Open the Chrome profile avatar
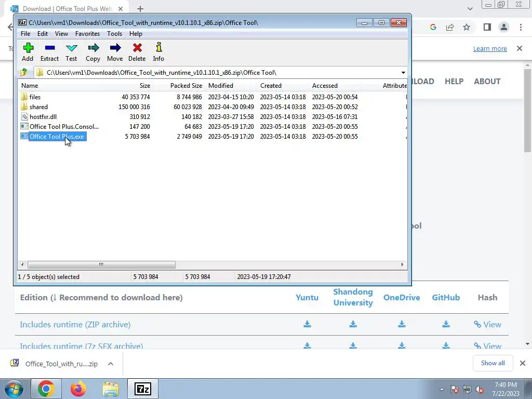This screenshot has width=532, height=399. [504, 27]
